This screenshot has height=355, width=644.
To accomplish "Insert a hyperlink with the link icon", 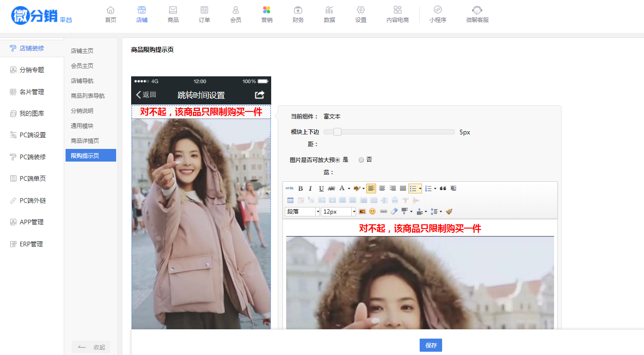I will [x=383, y=212].
